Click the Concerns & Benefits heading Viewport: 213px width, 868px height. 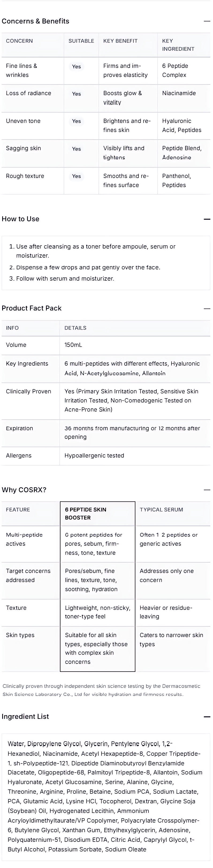point(35,21)
